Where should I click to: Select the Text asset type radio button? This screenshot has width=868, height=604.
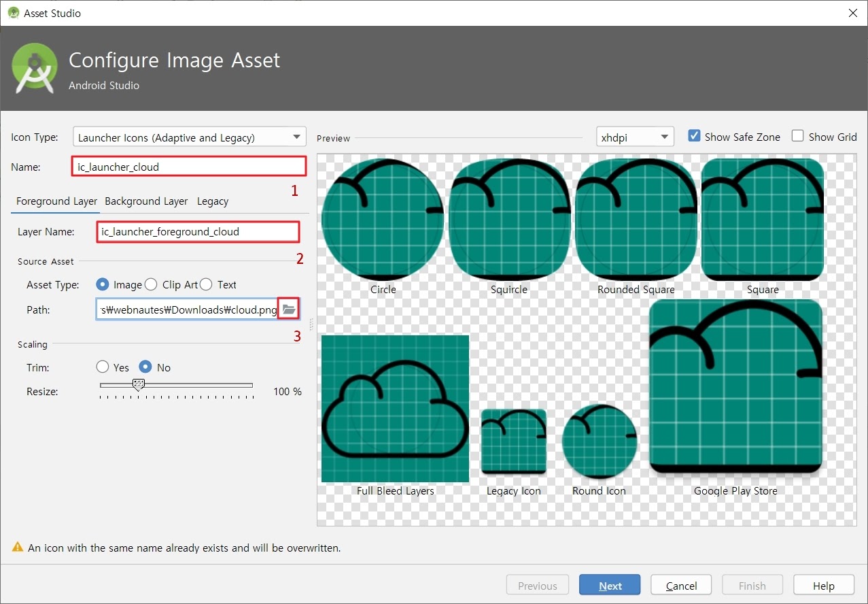tap(206, 284)
